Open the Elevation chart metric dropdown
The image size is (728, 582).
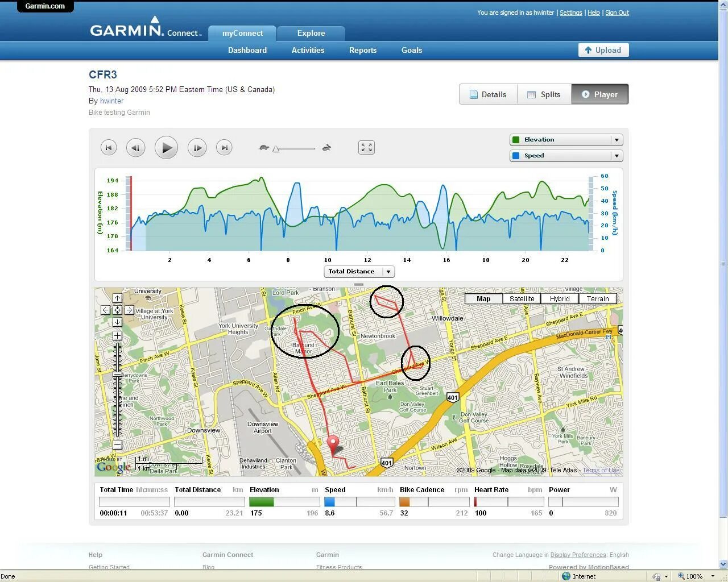[x=566, y=140]
